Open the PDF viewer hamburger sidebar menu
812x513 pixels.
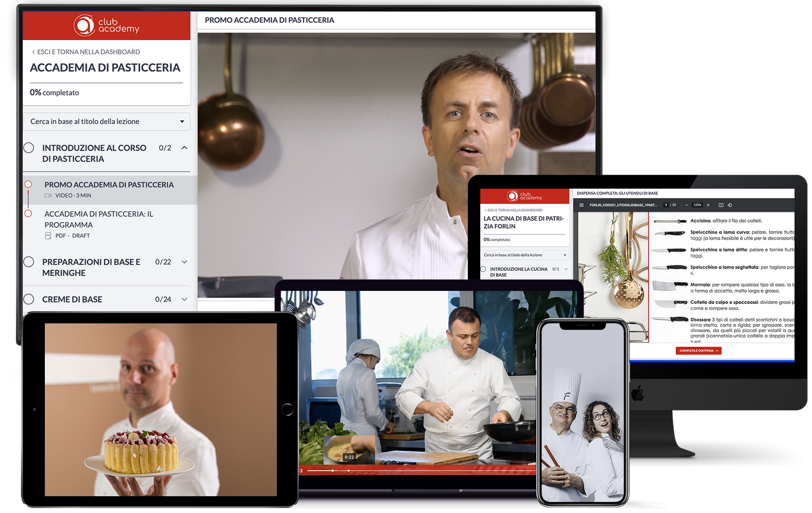point(581,205)
